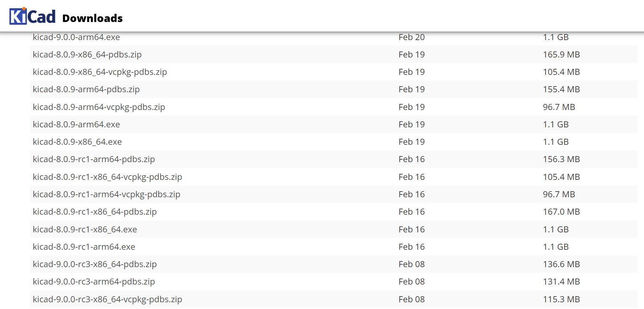This screenshot has height=309, width=644.
Task: Click the 167.0 MB size cell
Action: click(561, 212)
